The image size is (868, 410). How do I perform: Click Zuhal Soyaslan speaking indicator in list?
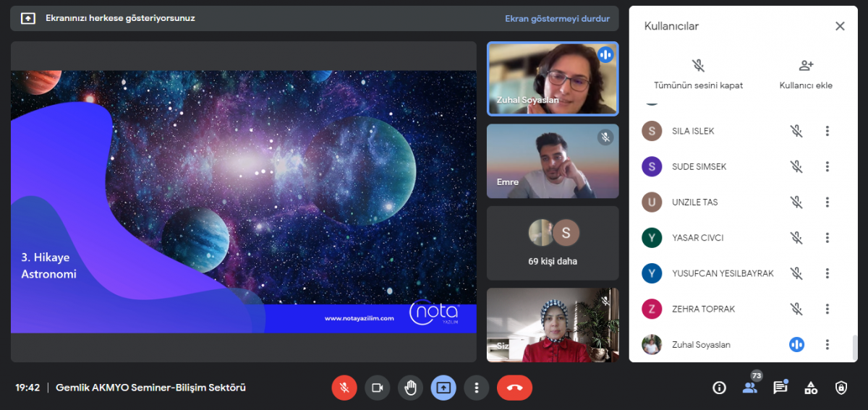point(796,344)
